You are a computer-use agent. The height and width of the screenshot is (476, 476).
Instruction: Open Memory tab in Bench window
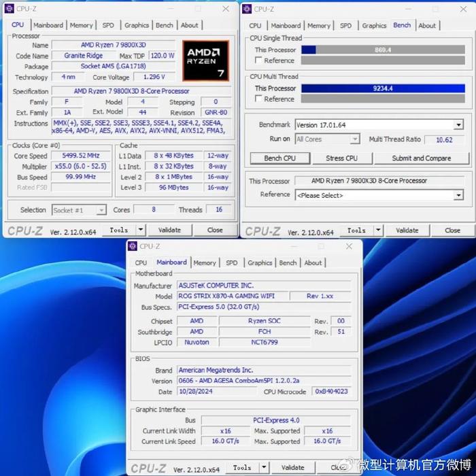(x=319, y=26)
